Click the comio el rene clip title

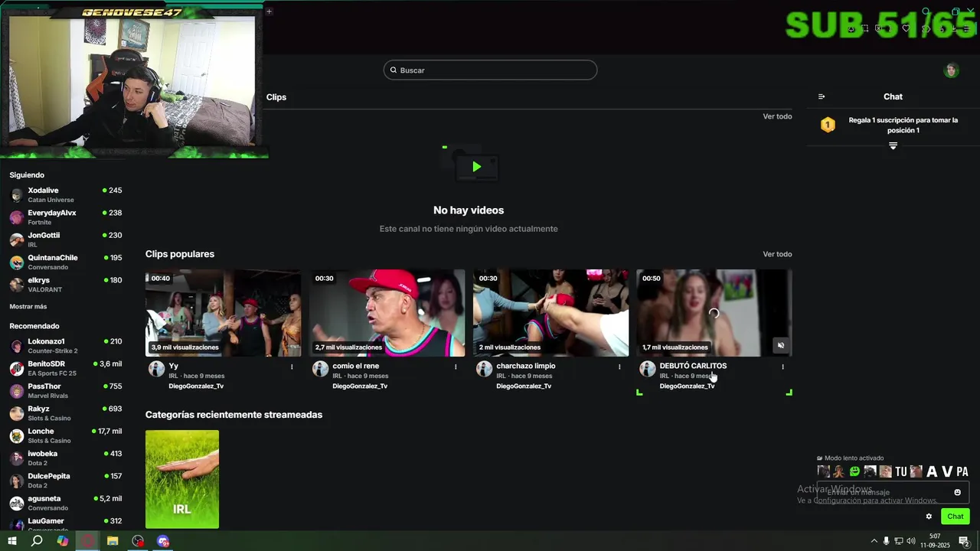point(355,366)
